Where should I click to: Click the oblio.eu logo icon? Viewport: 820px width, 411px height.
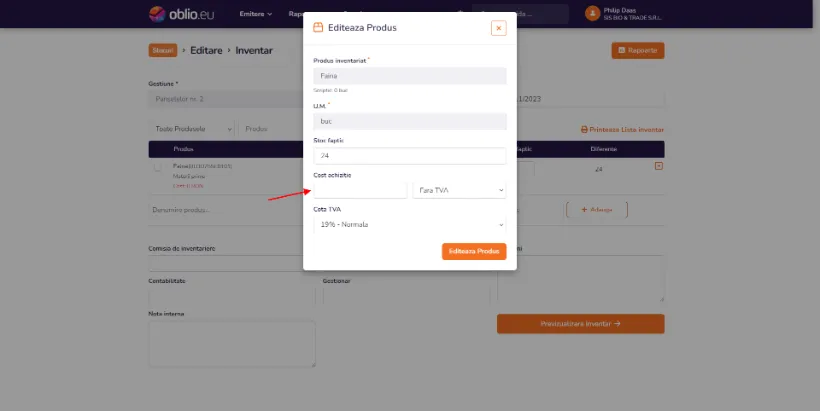(x=157, y=14)
